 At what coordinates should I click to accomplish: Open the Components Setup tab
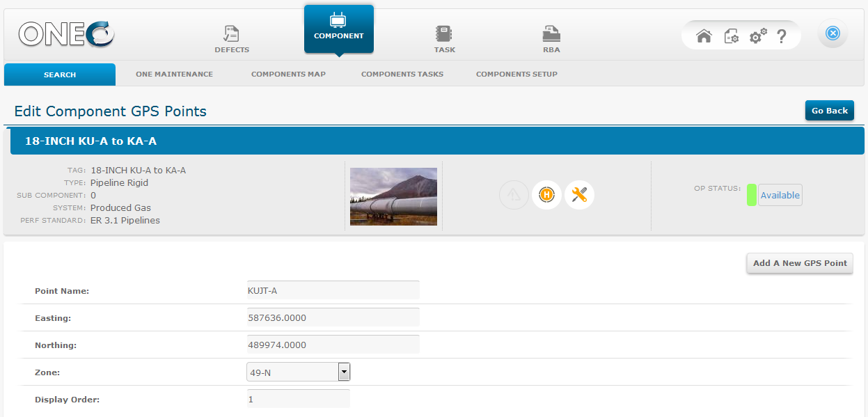[x=516, y=74]
